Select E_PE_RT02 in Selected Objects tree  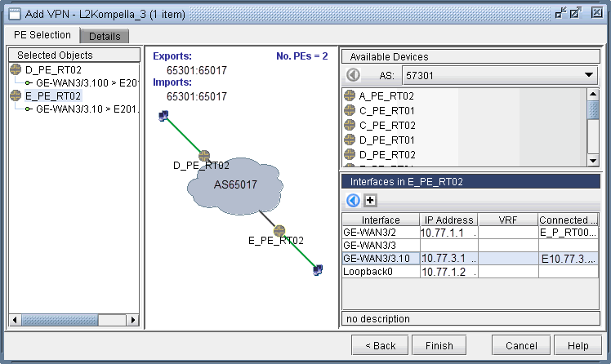coord(53,95)
